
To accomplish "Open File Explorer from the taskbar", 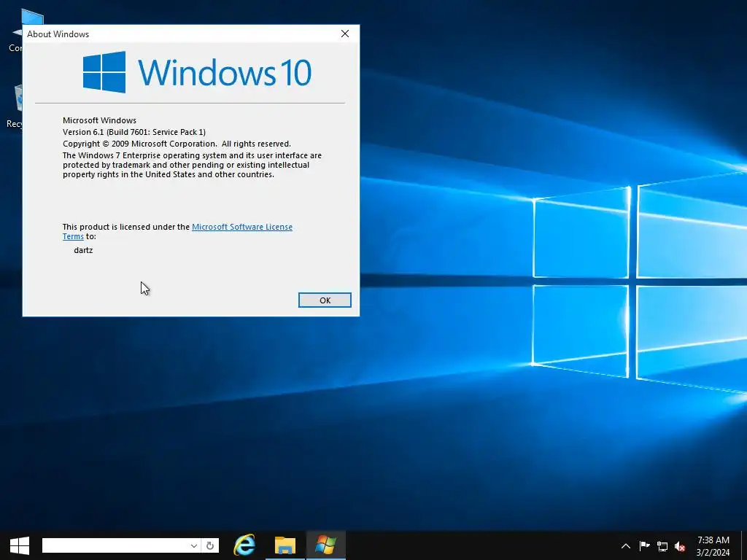I will tap(285, 545).
